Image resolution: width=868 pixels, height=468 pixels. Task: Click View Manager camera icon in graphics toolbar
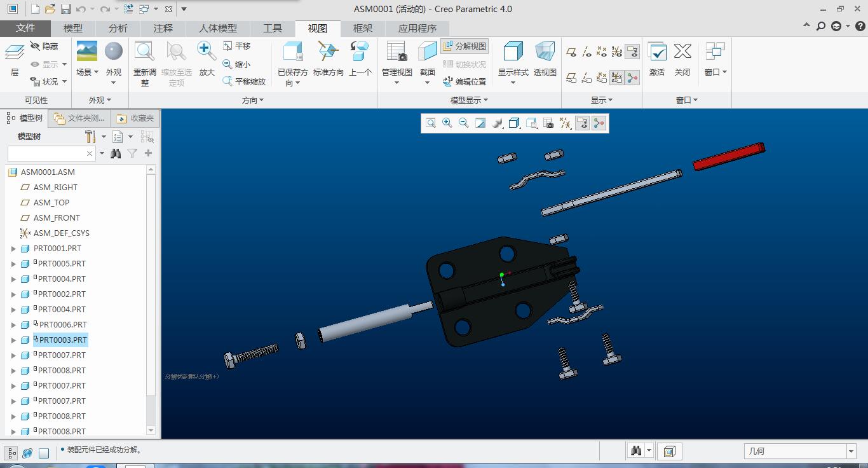tap(548, 123)
